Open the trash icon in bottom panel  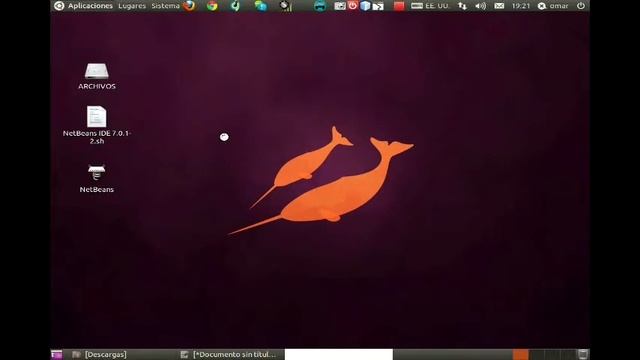click(x=583, y=354)
